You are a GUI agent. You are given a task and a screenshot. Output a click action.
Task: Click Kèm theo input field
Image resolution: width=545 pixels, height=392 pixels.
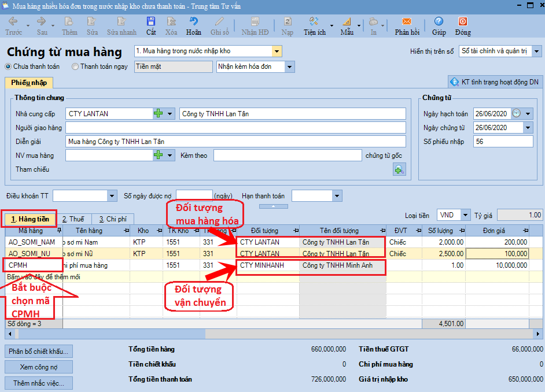coord(288,155)
